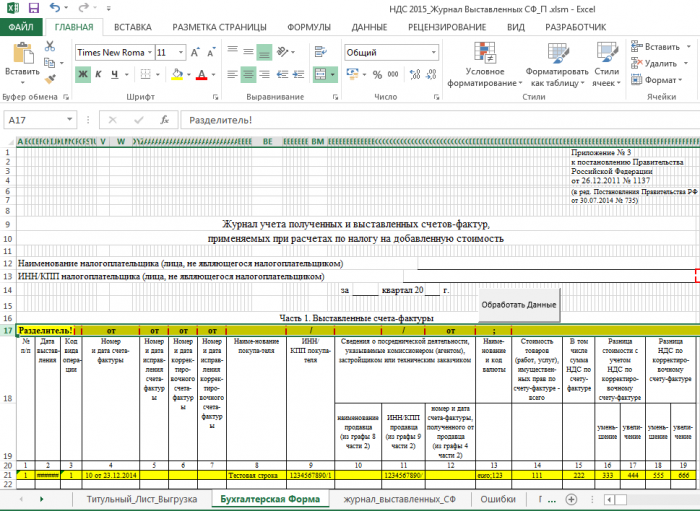Decrease decimal places
The image size is (700, 511).
click(431, 75)
